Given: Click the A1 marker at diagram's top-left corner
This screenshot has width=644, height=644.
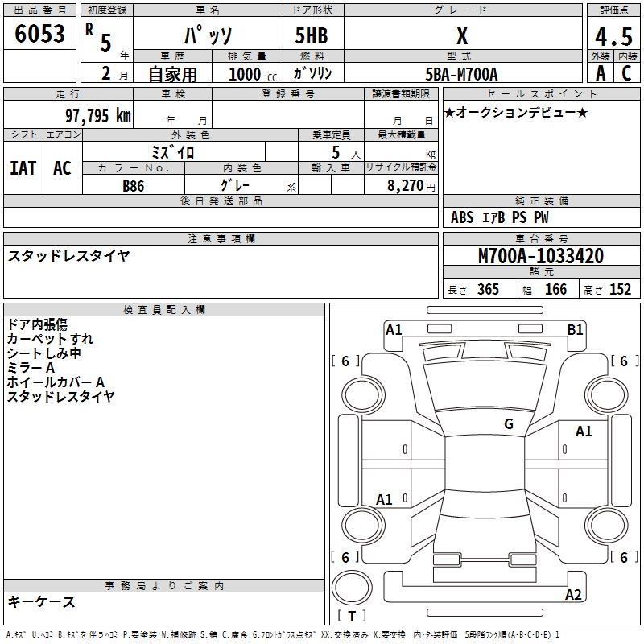Looking at the screenshot, I should click(x=394, y=329).
